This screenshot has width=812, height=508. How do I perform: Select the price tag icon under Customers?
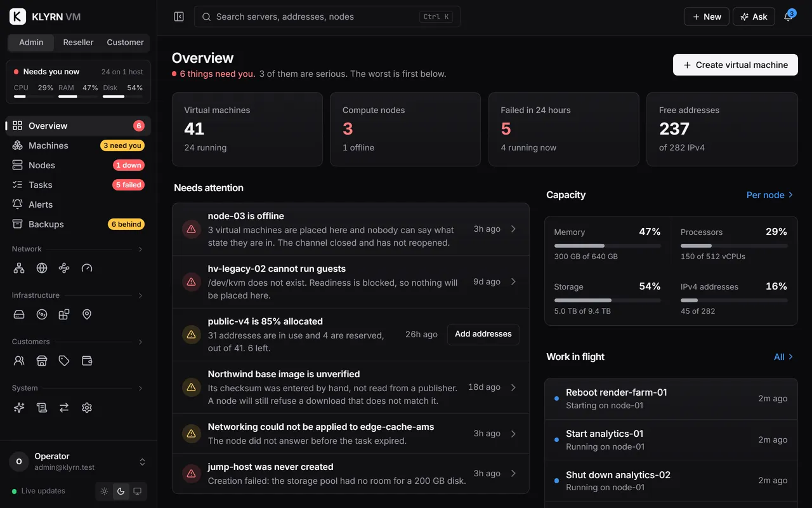64,361
